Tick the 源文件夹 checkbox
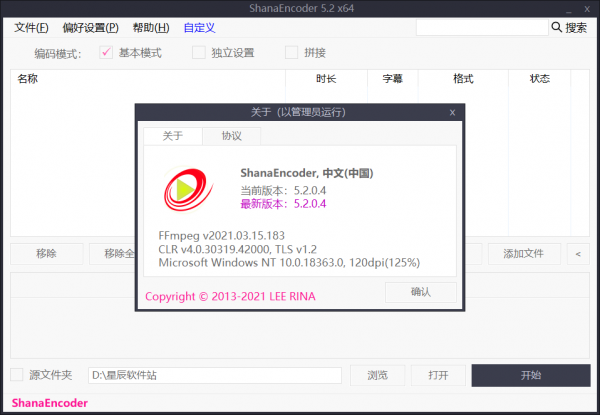The height and width of the screenshot is (415, 600). [17, 375]
